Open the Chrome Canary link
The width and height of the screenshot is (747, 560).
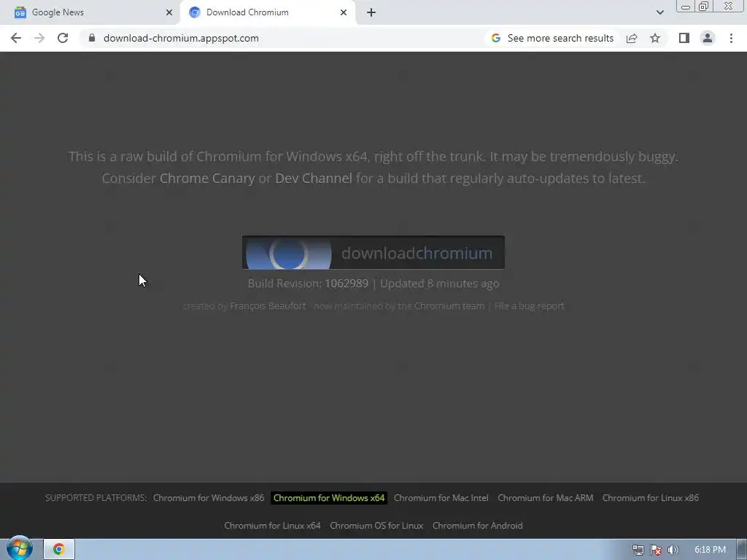[x=207, y=178]
